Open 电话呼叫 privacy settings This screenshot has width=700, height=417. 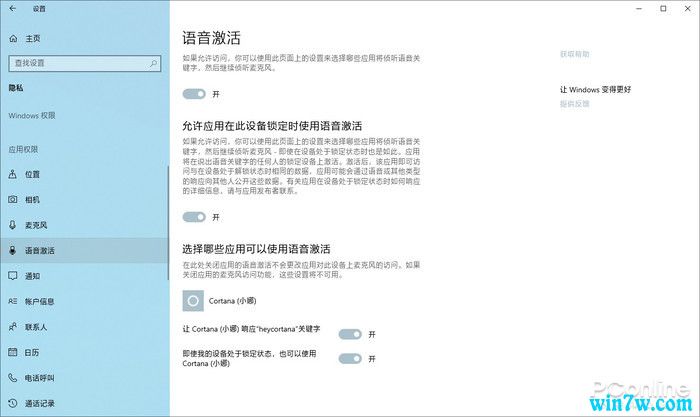point(85,378)
